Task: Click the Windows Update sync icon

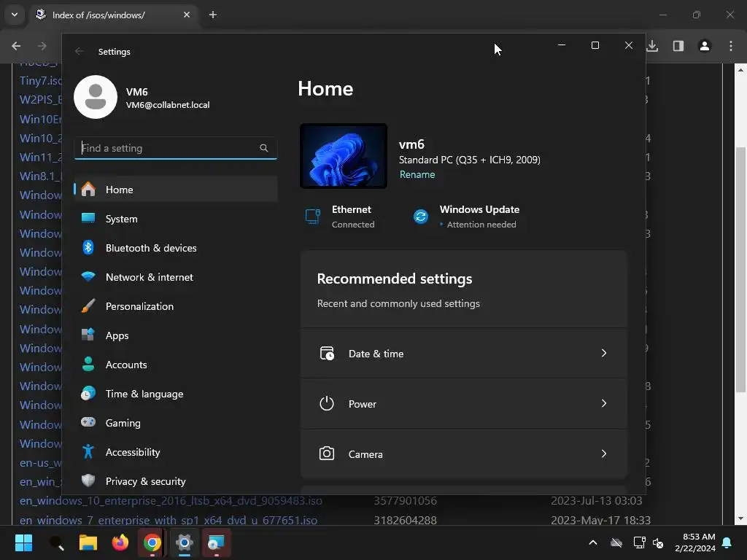Action: [421, 217]
